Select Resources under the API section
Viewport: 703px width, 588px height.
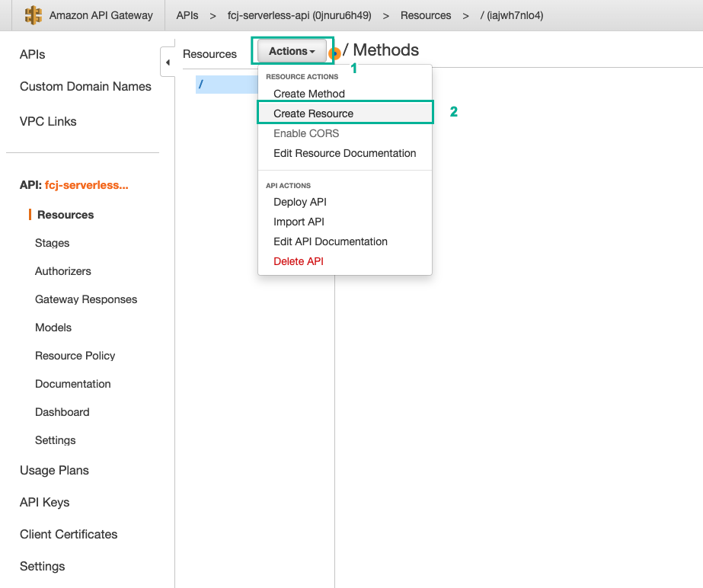tap(66, 214)
